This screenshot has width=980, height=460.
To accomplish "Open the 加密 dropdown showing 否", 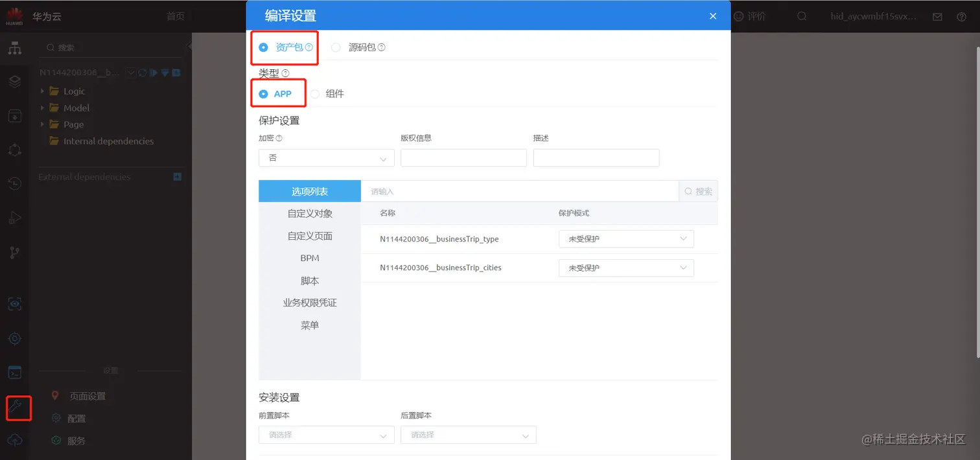I will click(x=326, y=157).
